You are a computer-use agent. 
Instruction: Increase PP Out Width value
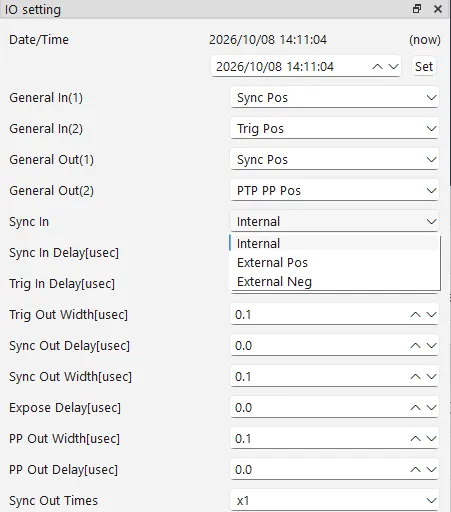pyautogui.click(x=415, y=439)
